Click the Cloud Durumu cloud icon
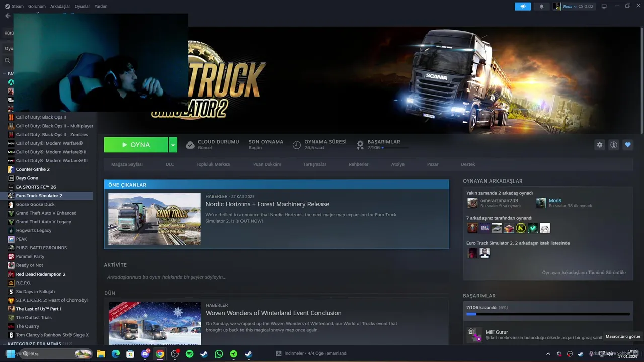The width and height of the screenshot is (644, 362). click(x=190, y=145)
